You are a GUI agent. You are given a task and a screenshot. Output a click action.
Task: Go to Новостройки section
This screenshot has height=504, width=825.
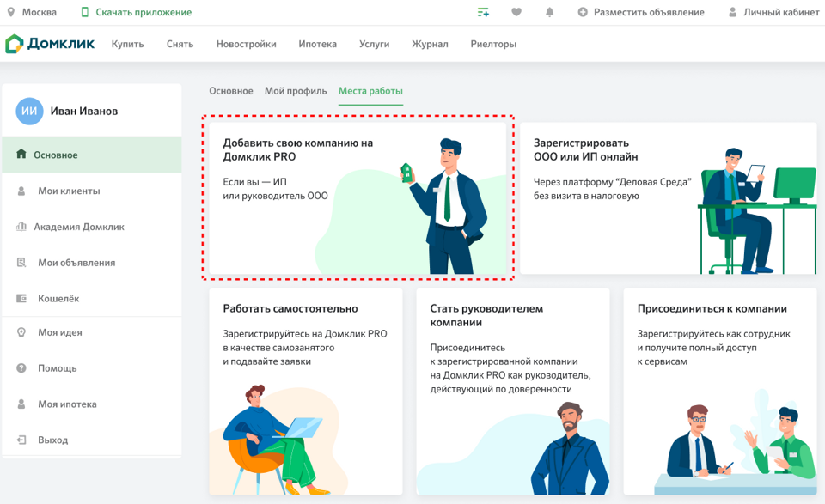tap(247, 44)
